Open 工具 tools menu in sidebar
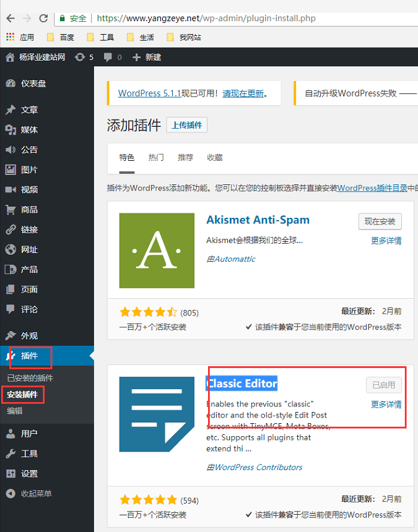Viewport: 418px width, 532px height. pyautogui.click(x=47, y=453)
